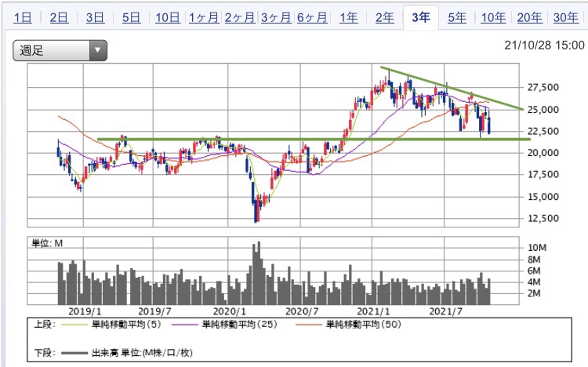Click the 2019/1 date axis label
Viewport: 588px width, 367px height.
[x=85, y=311]
